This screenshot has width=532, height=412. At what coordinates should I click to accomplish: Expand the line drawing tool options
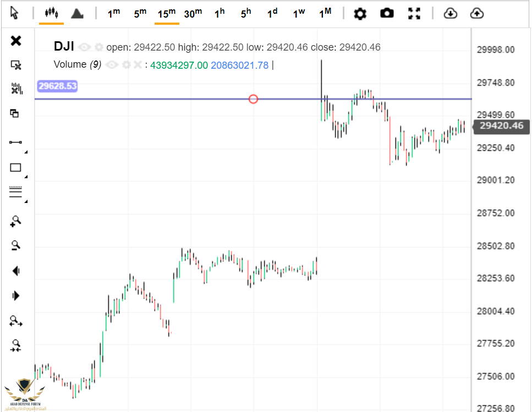25,151
